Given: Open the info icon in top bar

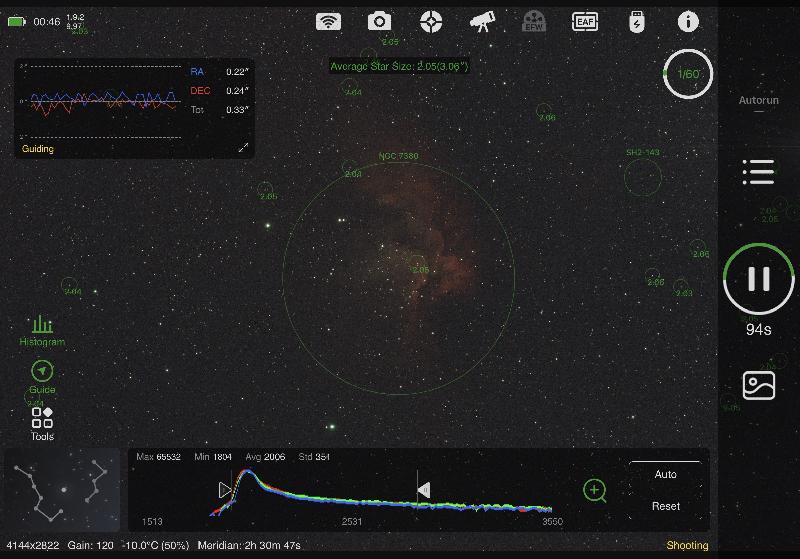Looking at the screenshot, I should coord(688,22).
